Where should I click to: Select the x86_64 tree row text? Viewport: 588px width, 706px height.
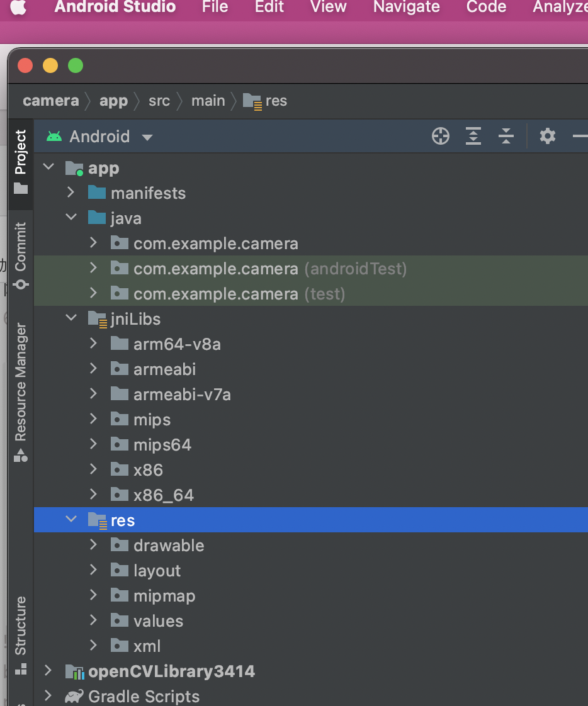pos(164,495)
